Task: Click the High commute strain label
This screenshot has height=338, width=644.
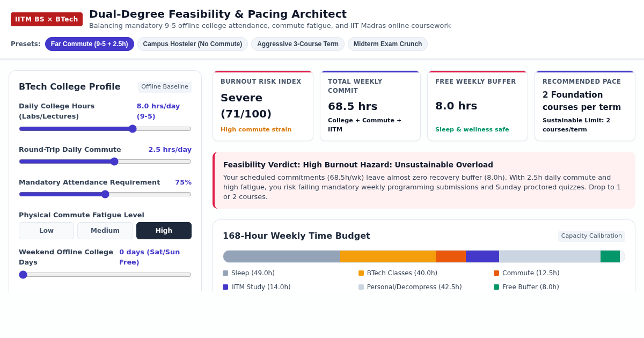Action: tap(256, 129)
